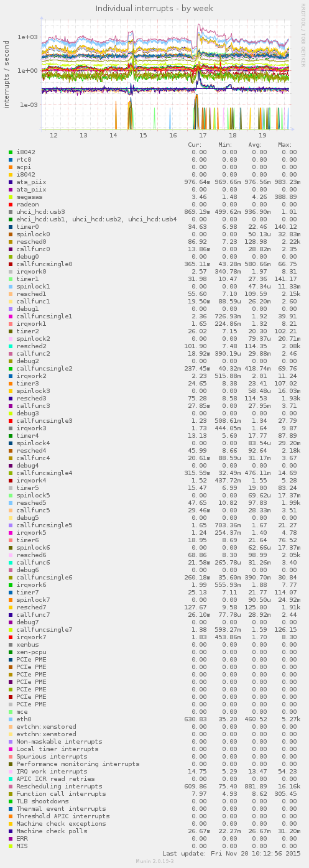
Task: Click the radeon legend color swatch
Action: coord(11,205)
